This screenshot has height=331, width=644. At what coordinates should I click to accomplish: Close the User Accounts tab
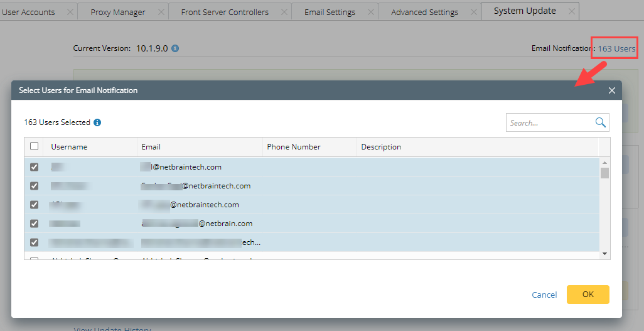pos(70,12)
